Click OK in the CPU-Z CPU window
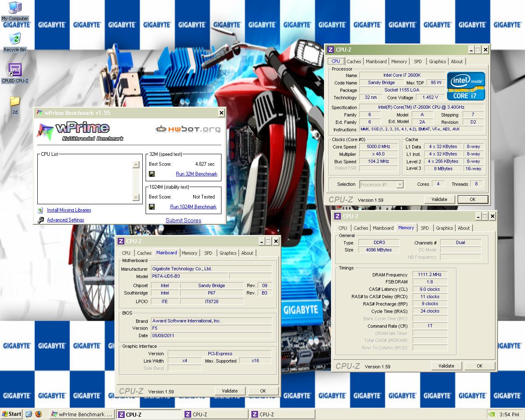The width and height of the screenshot is (525, 420). click(472, 199)
